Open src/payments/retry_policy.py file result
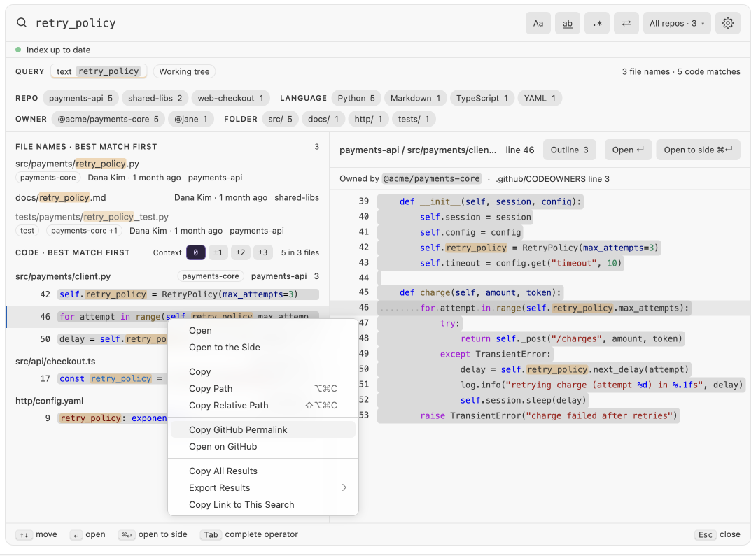The image size is (756, 556). [x=167, y=170]
